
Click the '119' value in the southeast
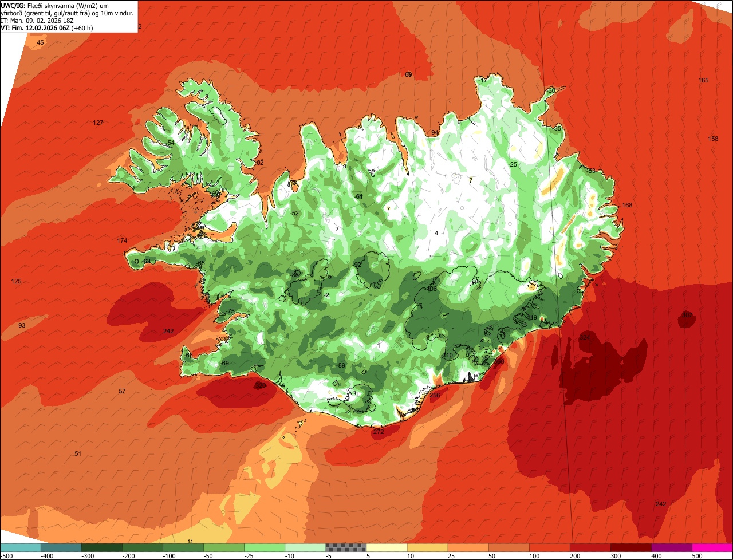coord(532,318)
